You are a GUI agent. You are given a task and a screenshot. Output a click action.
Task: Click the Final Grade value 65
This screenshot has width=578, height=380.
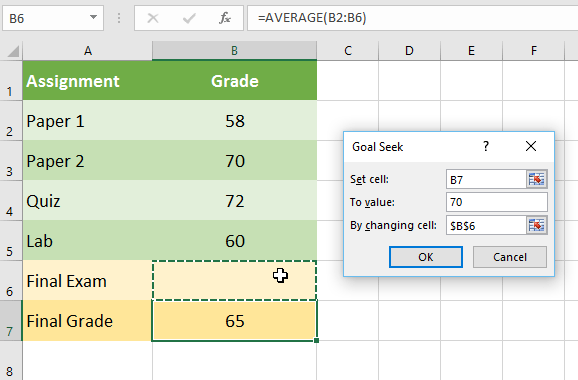click(x=234, y=321)
